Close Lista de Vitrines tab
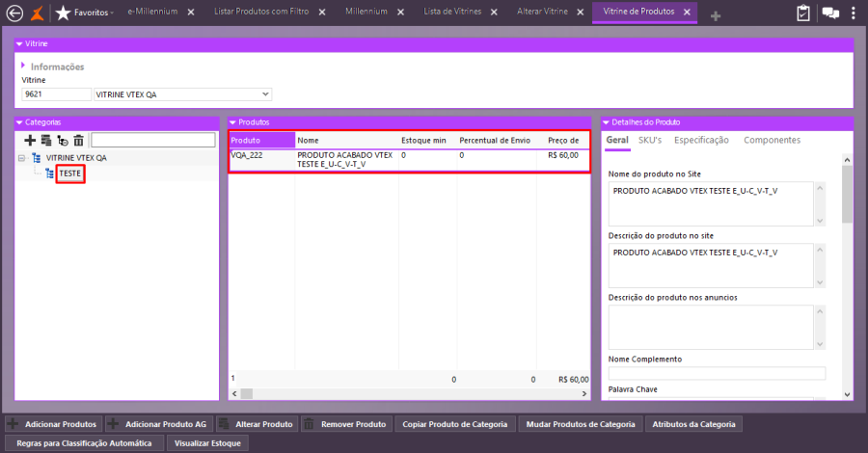Screen dimensions: 868x453 pyautogui.click(x=495, y=13)
